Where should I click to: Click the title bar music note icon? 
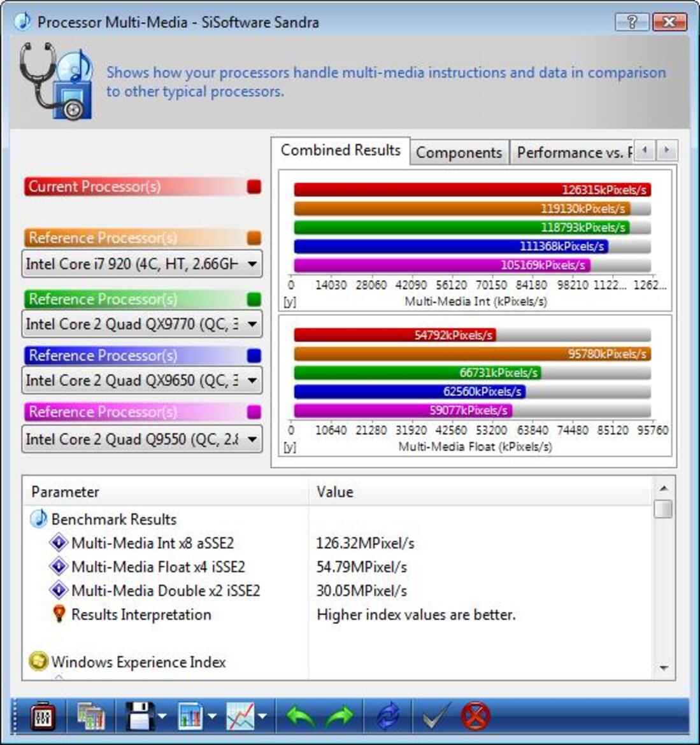click(x=22, y=22)
